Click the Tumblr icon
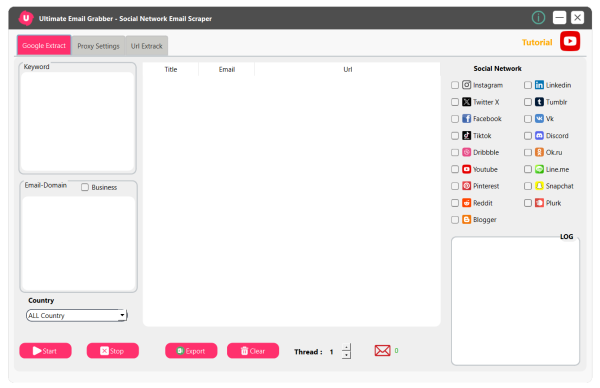600x388 pixels. [x=539, y=102]
